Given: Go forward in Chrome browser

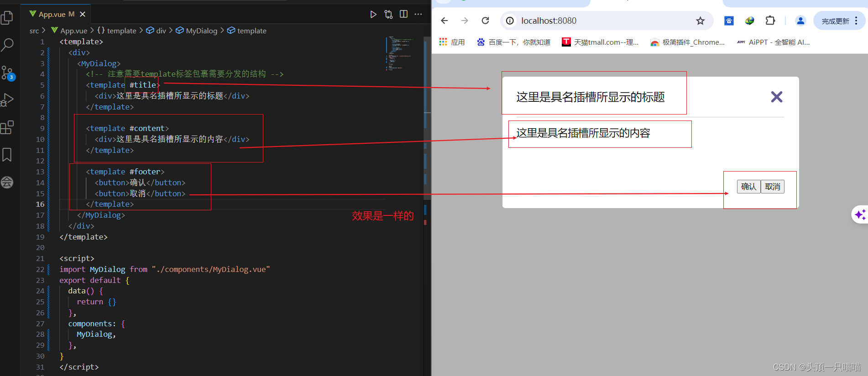Looking at the screenshot, I should point(465,21).
